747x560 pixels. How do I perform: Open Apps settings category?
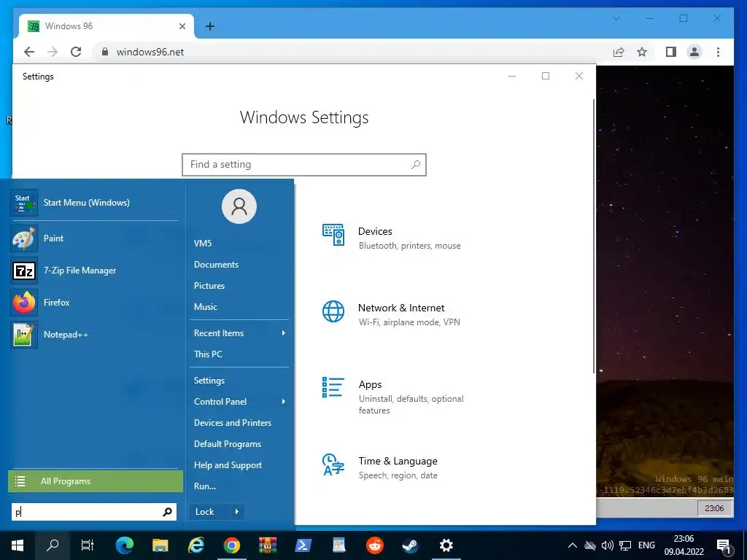coord(393,396)
